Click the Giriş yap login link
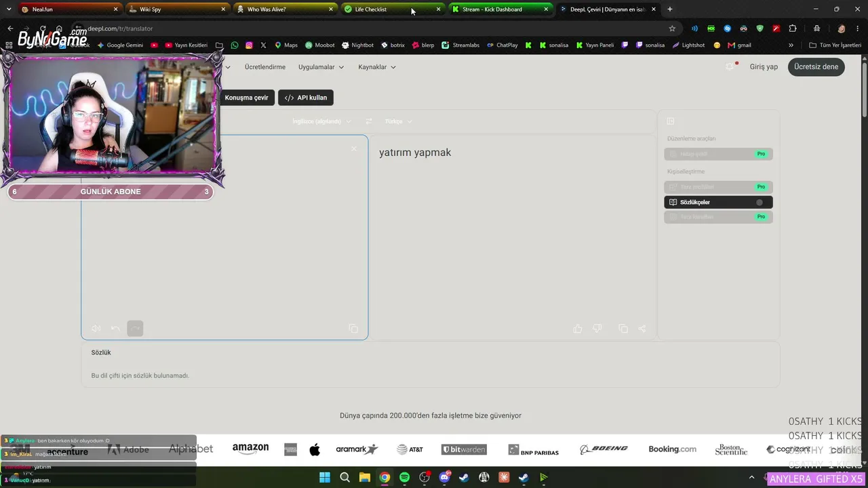The image size is (868, 488). [x=764, y=66]
